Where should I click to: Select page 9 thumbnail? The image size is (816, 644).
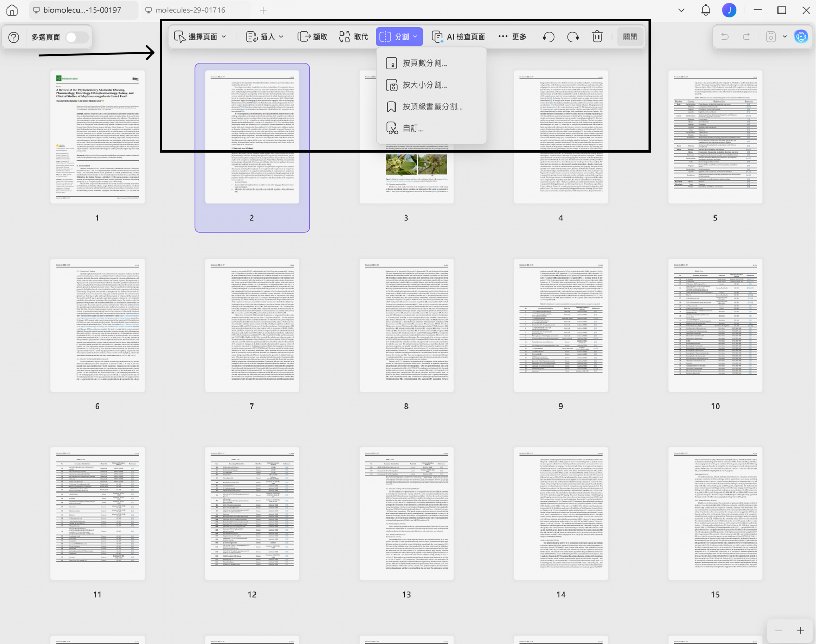(561, 325)
